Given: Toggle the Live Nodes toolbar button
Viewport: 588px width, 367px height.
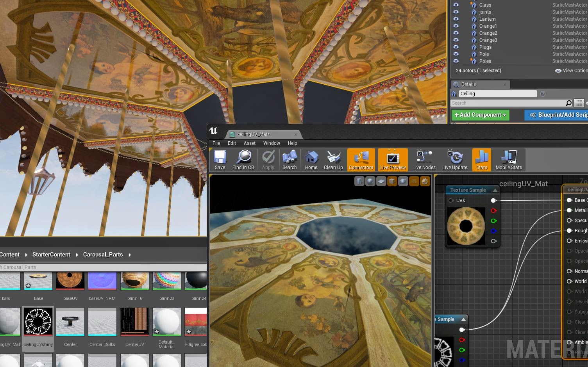Looking at the screenshot, I should coord(424,160).
